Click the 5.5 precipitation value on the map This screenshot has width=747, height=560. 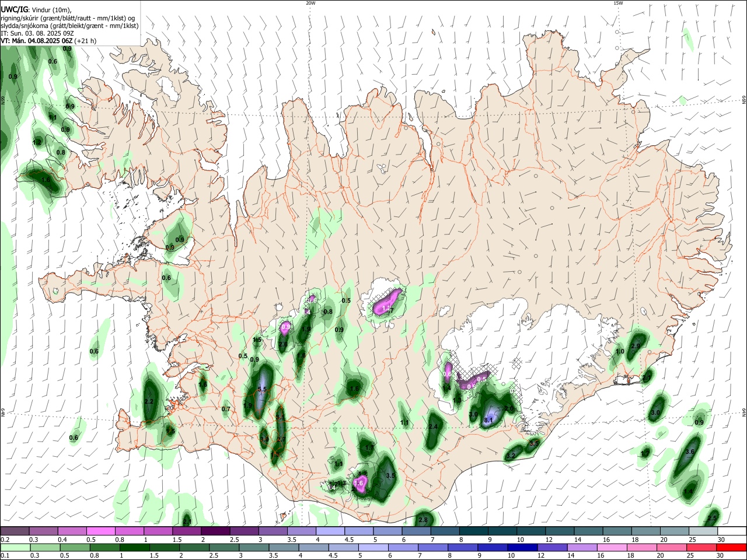point(262,389)
